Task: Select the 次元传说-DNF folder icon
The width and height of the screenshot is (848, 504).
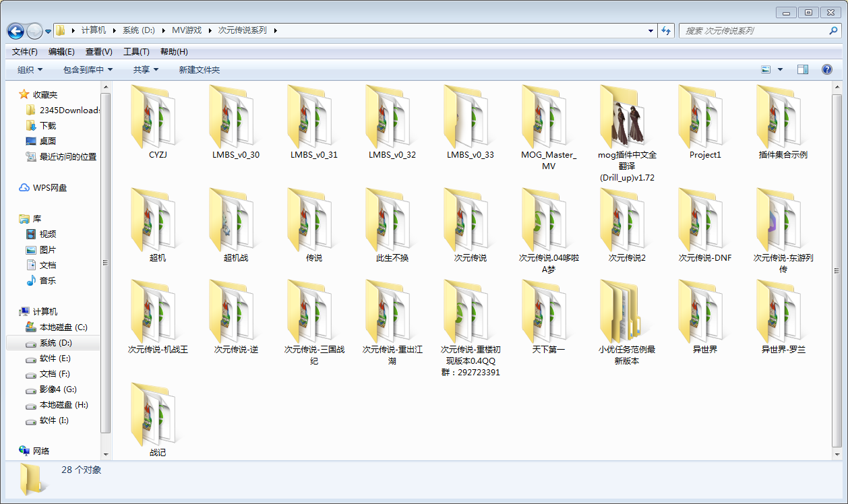Action: point(704,219)
